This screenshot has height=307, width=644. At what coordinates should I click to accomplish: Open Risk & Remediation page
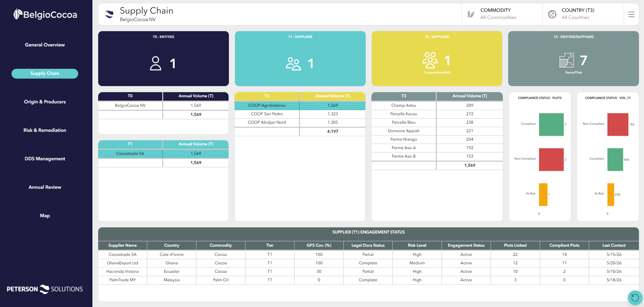(x=45, y=130)
